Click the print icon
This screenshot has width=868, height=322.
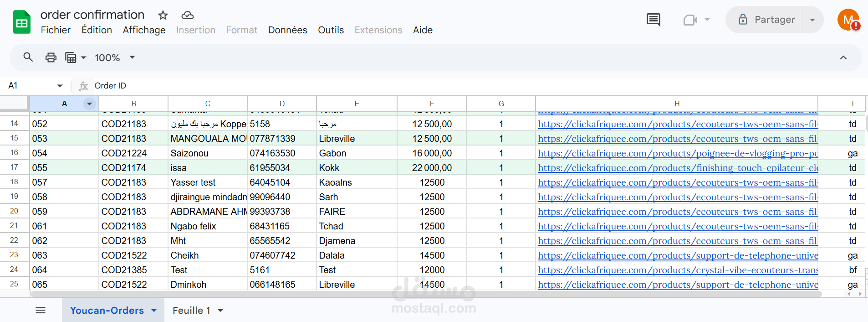pyautogui.click(x=51, y=57)
